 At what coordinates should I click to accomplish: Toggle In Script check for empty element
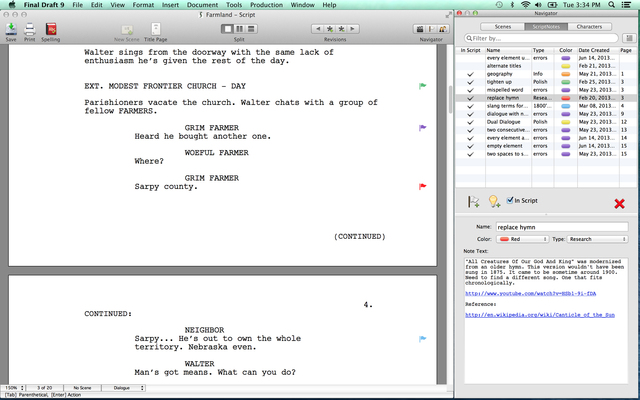(470, 146)
